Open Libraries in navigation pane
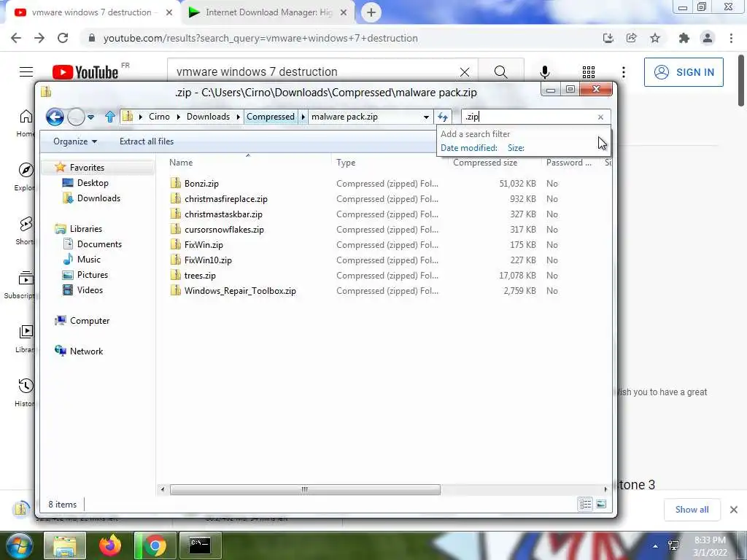 click(x=86, y=228)
